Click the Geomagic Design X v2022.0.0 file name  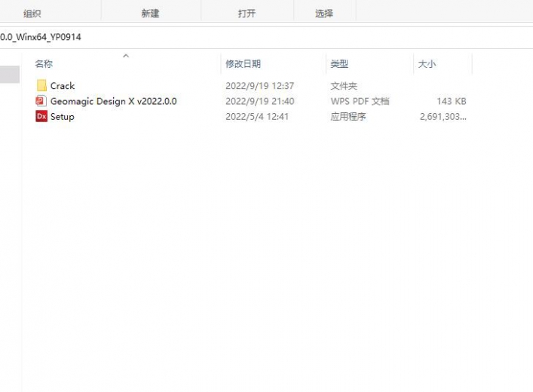114,101
